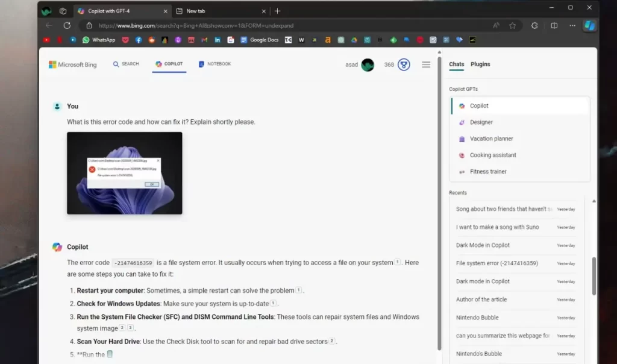Viewport: 617px width, 364px height.
Task: Select the Cooking assistant GPT
Action: pos(520,155)
